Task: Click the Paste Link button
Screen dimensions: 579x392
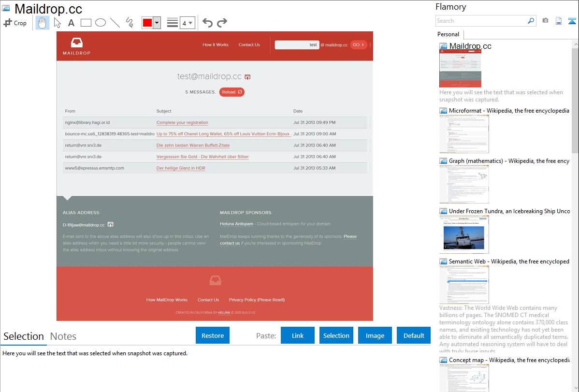Action: 297,335
